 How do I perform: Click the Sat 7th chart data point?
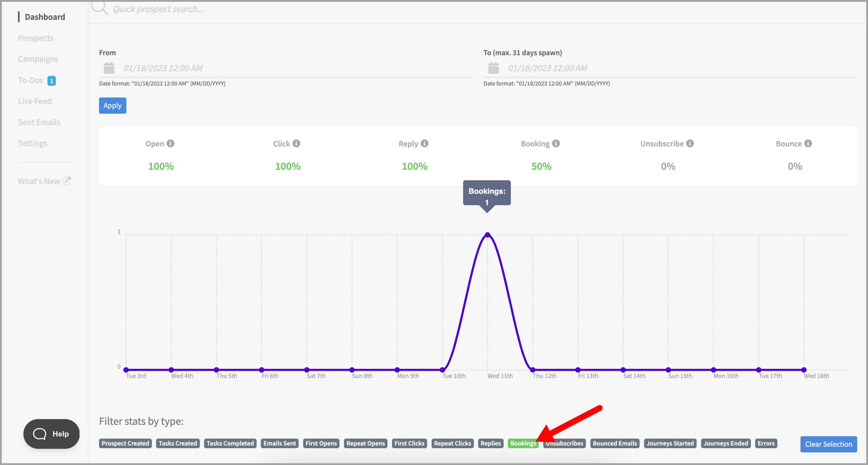tap(307, 370)
